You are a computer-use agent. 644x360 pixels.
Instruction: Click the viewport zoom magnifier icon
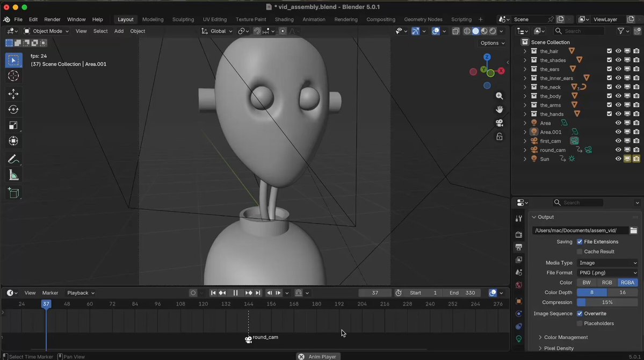499,96
